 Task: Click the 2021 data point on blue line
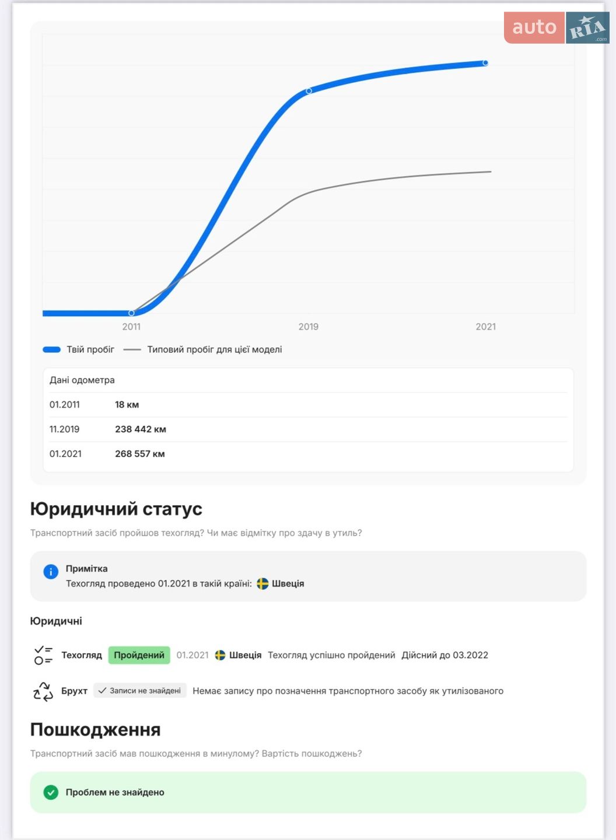pos(485,63)
